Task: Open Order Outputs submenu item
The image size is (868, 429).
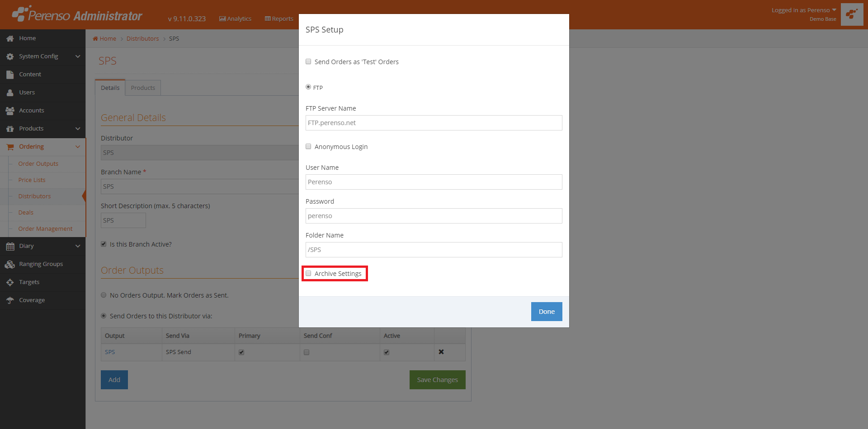Action: tap(38, 163)
